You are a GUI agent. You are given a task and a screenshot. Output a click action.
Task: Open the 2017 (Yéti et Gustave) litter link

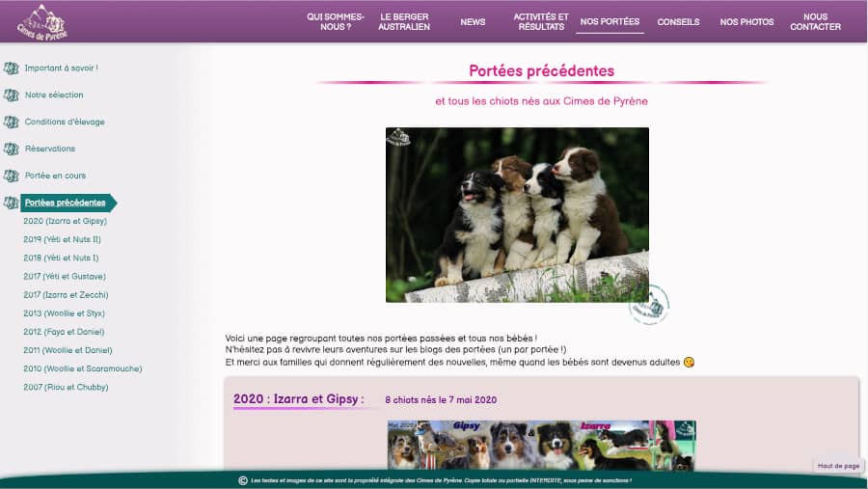tap(64, 277)
